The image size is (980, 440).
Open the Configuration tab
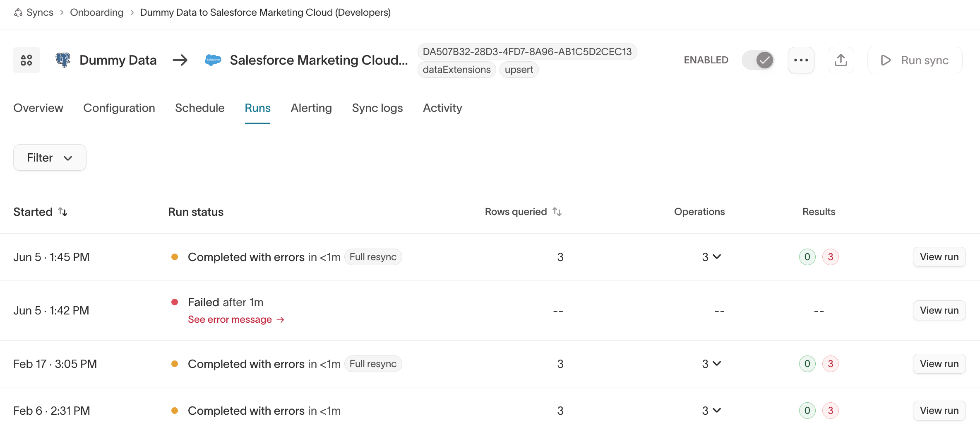119,108
